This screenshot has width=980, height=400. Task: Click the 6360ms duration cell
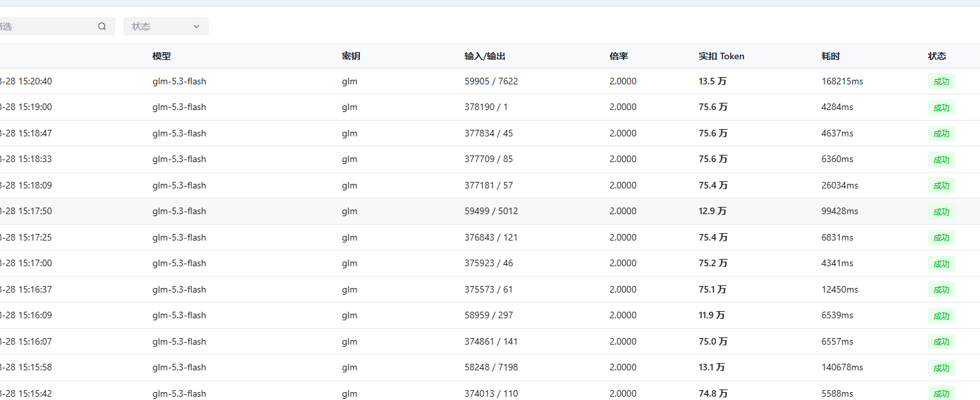pos(838,159)
